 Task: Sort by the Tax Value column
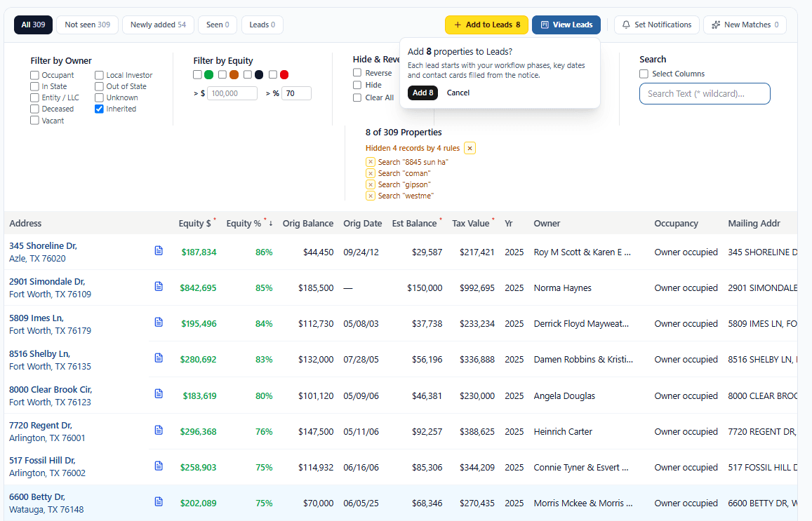470,224
